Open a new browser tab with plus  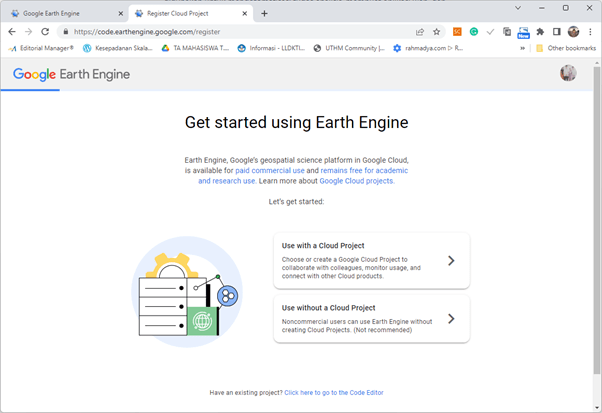coord(264,14)
